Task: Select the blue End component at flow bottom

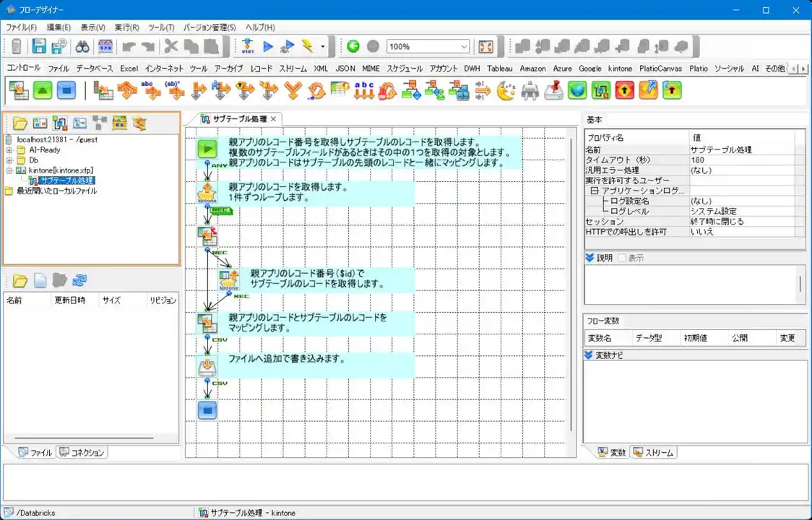Action: tap(207, 410)
